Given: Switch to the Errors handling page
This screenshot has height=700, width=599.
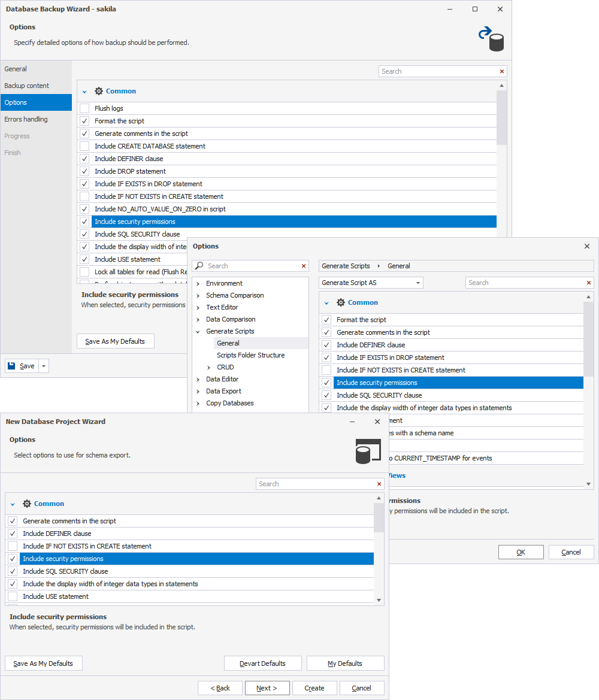Looking at the screenshot, I should (26, 119).
